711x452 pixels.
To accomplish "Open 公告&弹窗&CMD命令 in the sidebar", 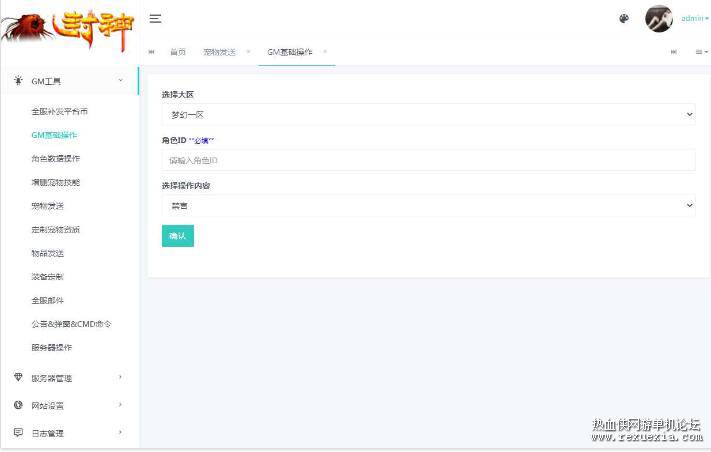I will [71, 324].
